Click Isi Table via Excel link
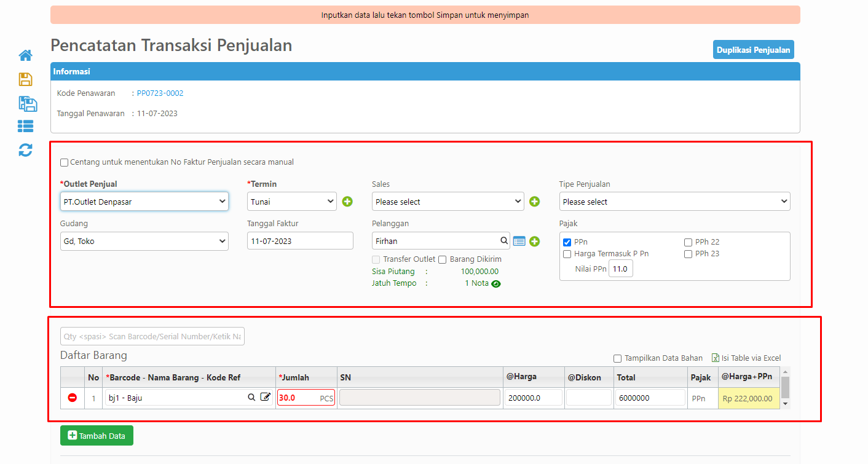Viewport: 868px width, 464px height. pyautogui.click(x=751, y=358)
